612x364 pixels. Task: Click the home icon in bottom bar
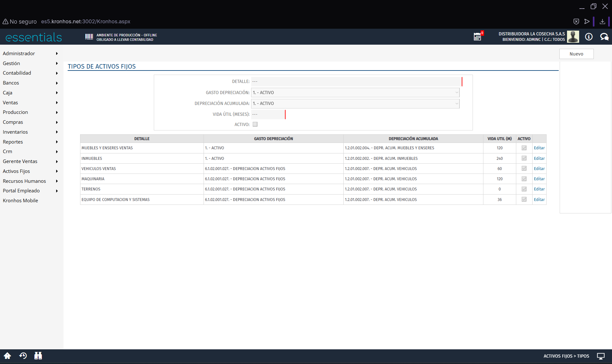coord(7,356)
